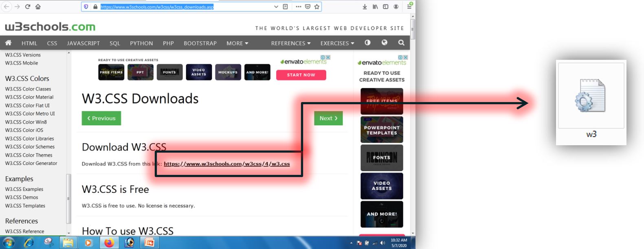Open the w3.css download link
The height and width of the screenshot is (249, 644).
click(227, 164)
